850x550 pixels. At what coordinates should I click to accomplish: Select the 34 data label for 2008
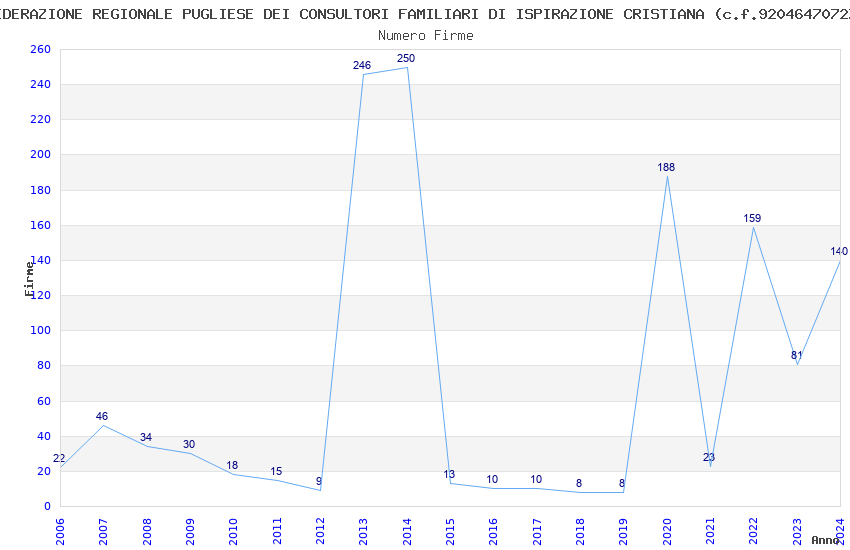click(x=145, y=437)
